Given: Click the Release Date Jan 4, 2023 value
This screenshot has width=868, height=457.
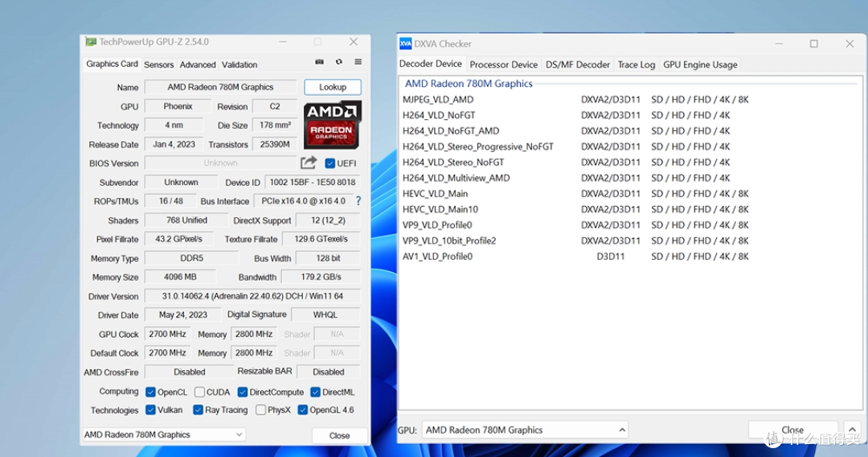Looking at the screenshot, I should [x=174, y=145].
